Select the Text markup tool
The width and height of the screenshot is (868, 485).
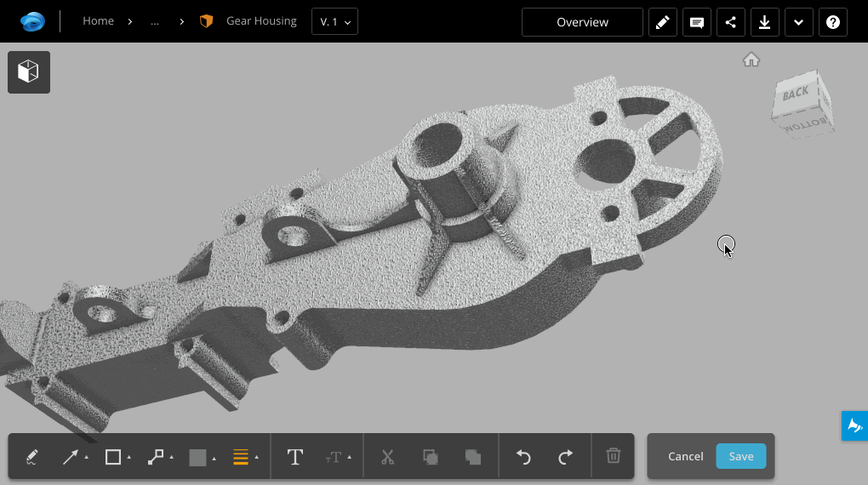coord(295,457)
